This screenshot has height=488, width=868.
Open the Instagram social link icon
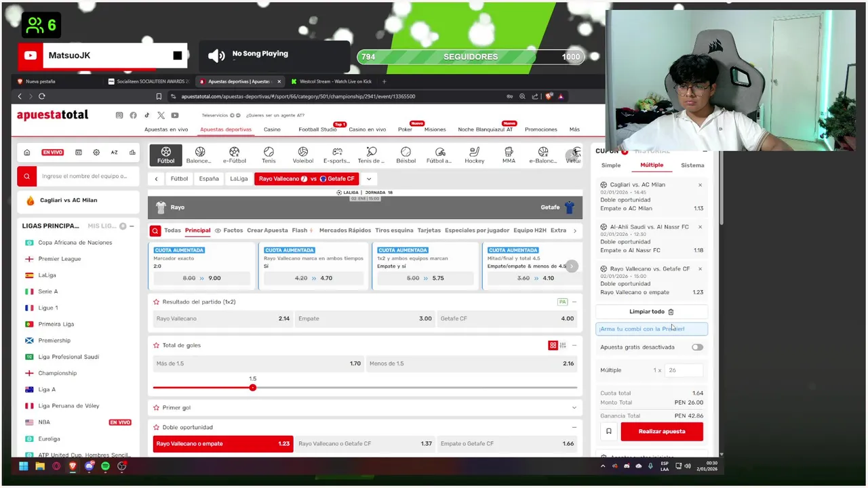[x=119, y=115]
